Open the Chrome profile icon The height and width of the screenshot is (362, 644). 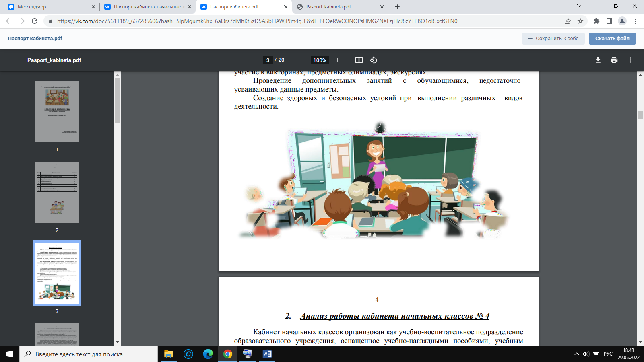pyautogui.click(x=622, y=21)
